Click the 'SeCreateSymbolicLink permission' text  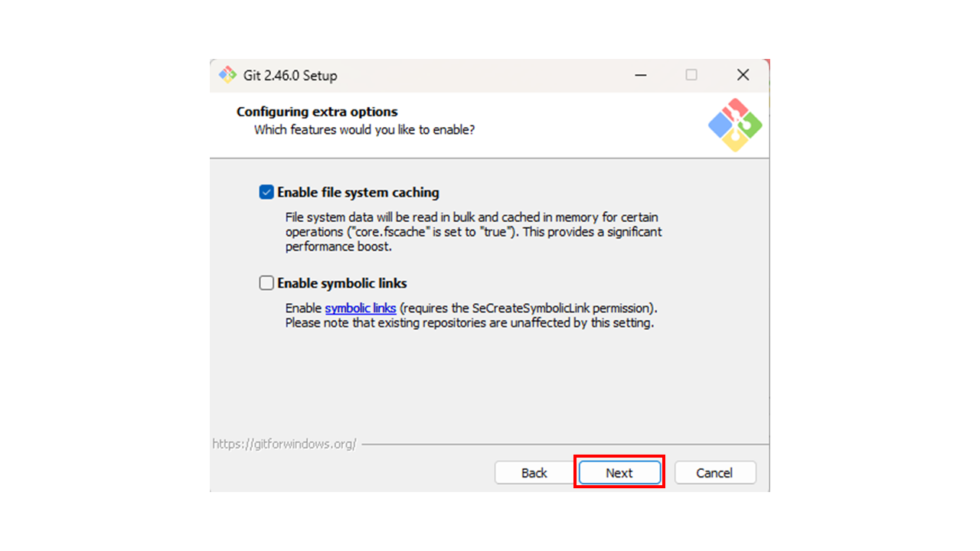tap(563, 308)
